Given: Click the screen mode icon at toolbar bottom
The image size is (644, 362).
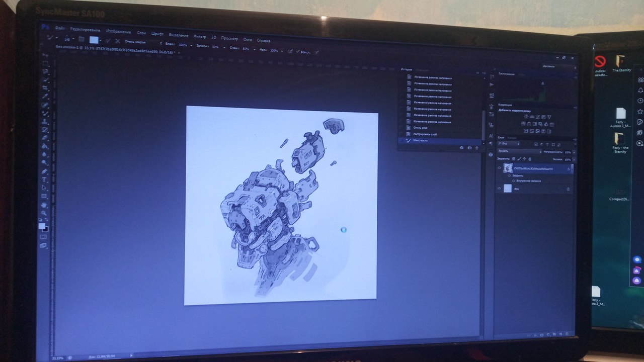Looking at the screenshot, I should (x=44, y=245).
